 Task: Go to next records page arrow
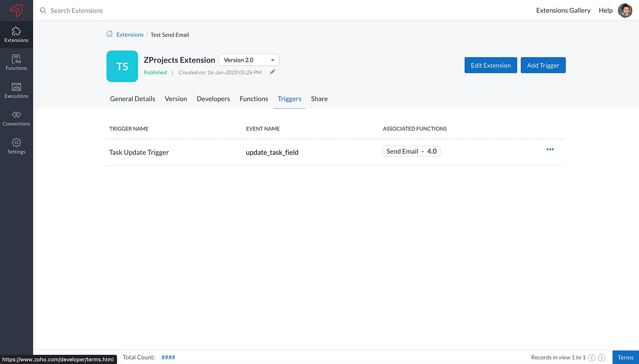coord(602,358)
